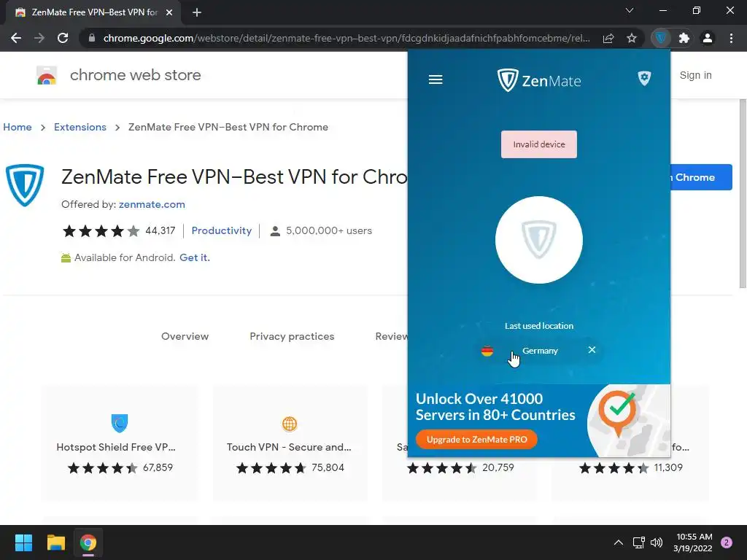
Task: Close the ZenMate Free VPN tab
Action: (x=169, y=12)
